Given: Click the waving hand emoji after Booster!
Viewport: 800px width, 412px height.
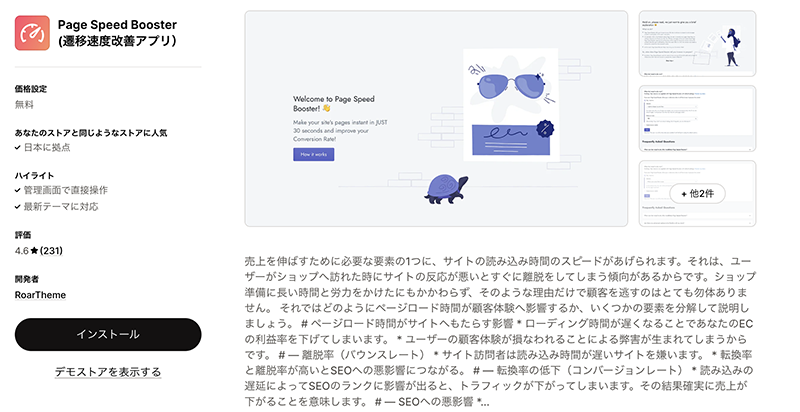Looking at the screenshot, I should [326, 108].
